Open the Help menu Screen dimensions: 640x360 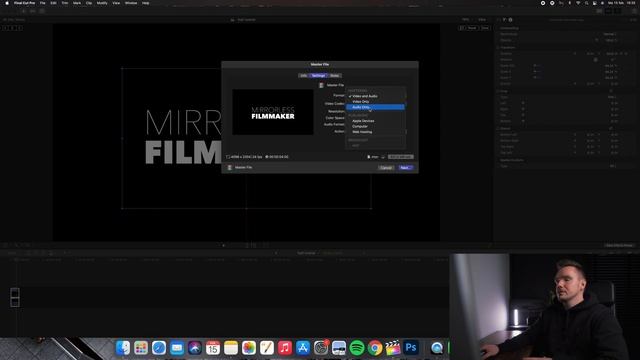(146, 3)
